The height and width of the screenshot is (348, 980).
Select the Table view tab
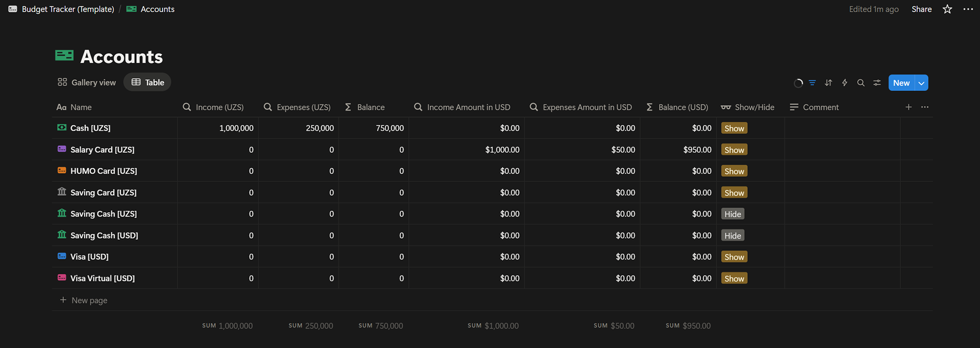(148, 82)
